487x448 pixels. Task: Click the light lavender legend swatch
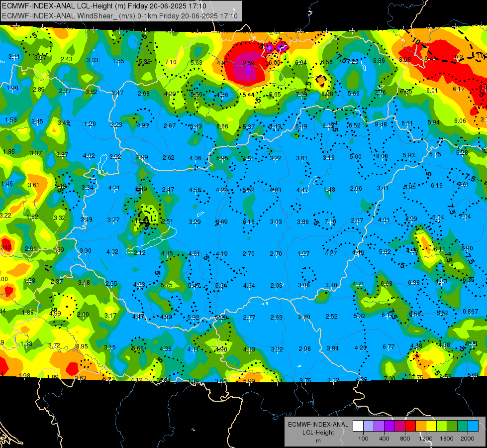(x=369, y=426)
